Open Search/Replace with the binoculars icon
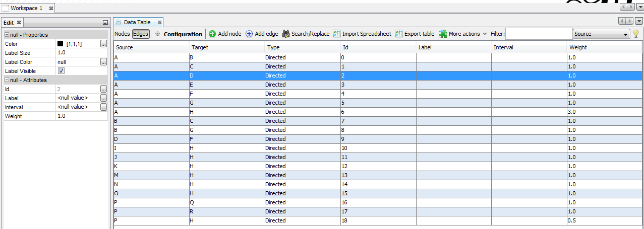The height and width of the screenshot is (229, 644). click(286, 34)
